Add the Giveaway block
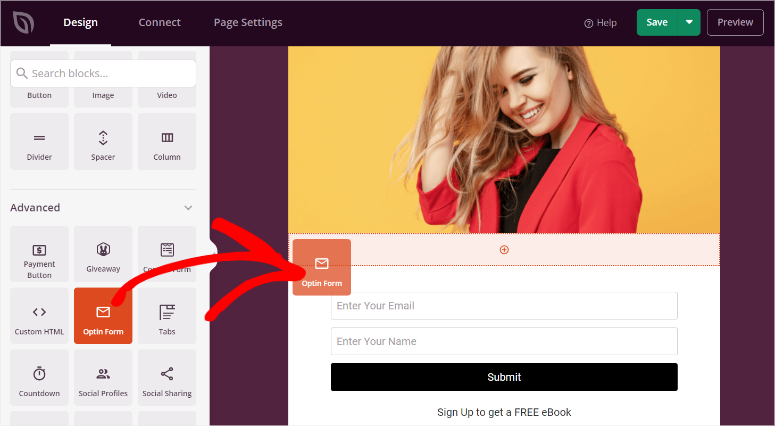Viewport: 775px width, 426px height. point(103,254)
